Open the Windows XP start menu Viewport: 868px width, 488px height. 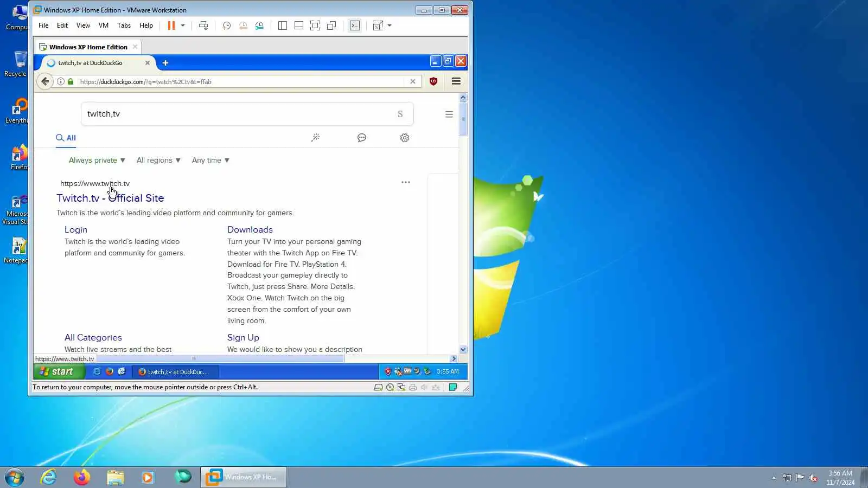click(x=60, y=371)
